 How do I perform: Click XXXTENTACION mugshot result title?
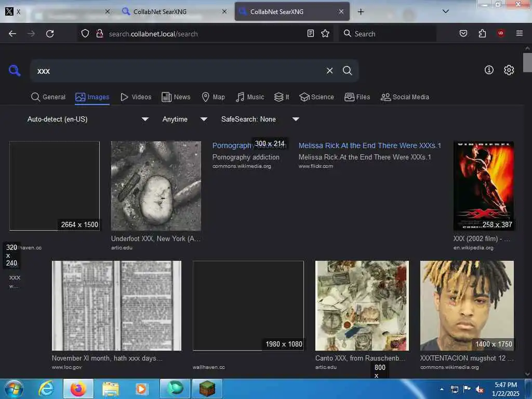(x=467, y=358)
